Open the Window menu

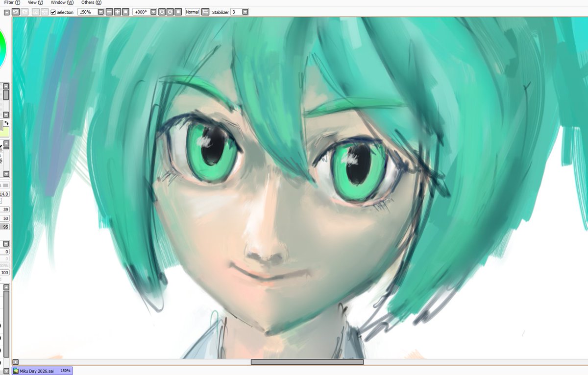(62, 2)
